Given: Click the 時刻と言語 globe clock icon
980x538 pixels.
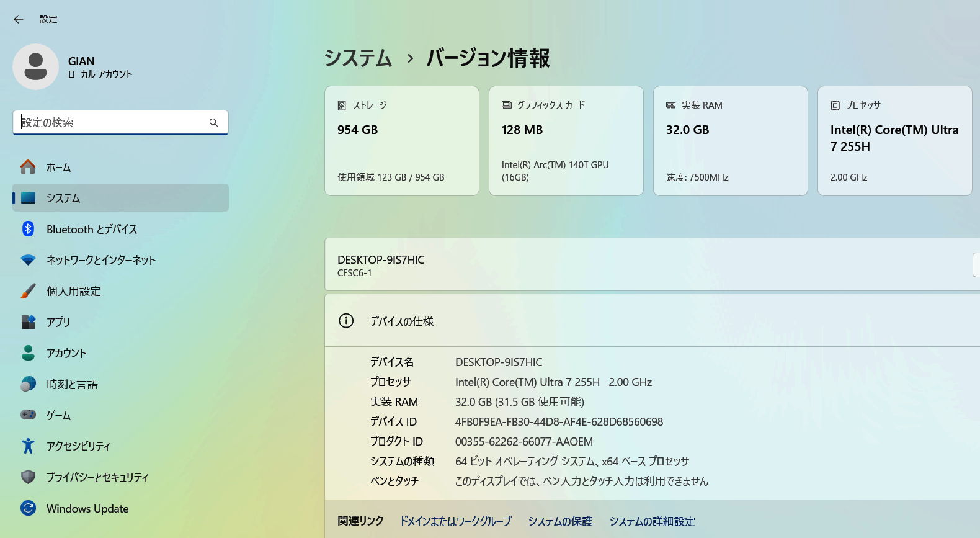Looking at the screenshot, I should pyautogui.click(x=28, y=384).
